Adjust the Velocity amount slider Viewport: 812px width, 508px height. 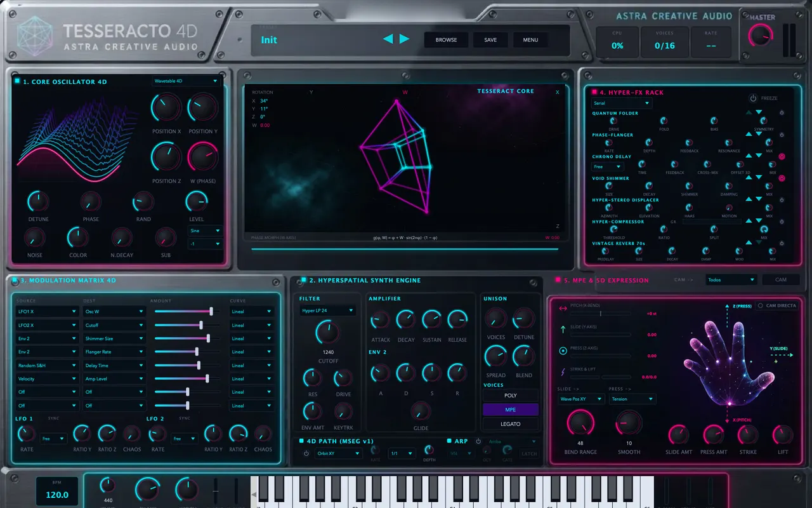tap(188, 378)
